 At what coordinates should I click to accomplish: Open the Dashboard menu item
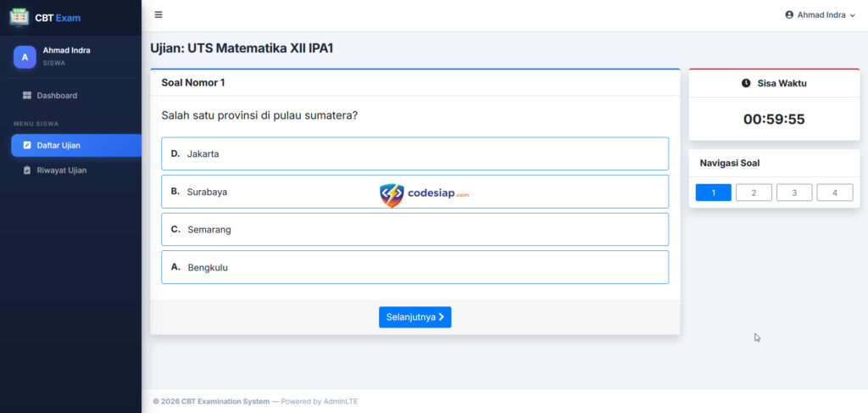pyautogui.click(x=57, y=96)
